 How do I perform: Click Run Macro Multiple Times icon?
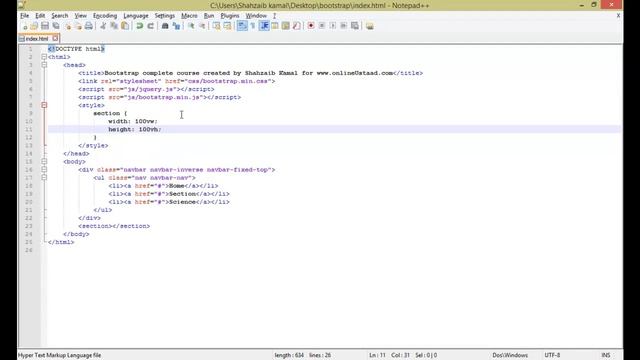pos(344,26)
